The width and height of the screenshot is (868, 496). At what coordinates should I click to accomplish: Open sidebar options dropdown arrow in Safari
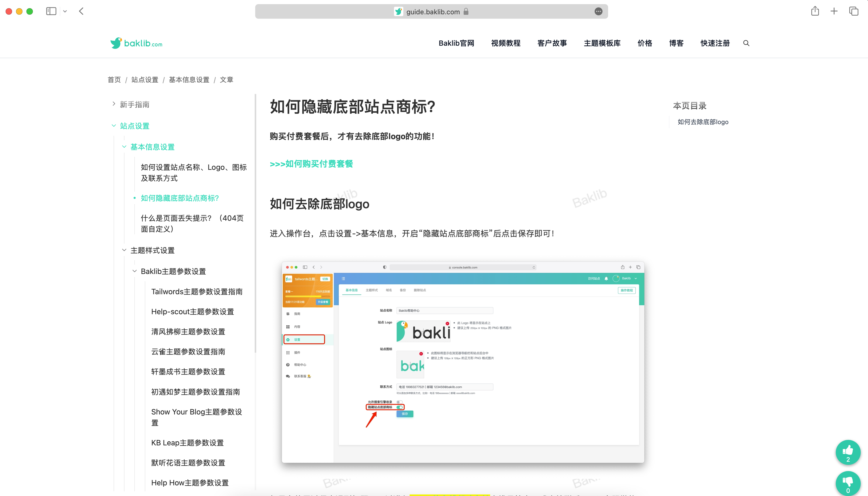click(x=65, y=12)
